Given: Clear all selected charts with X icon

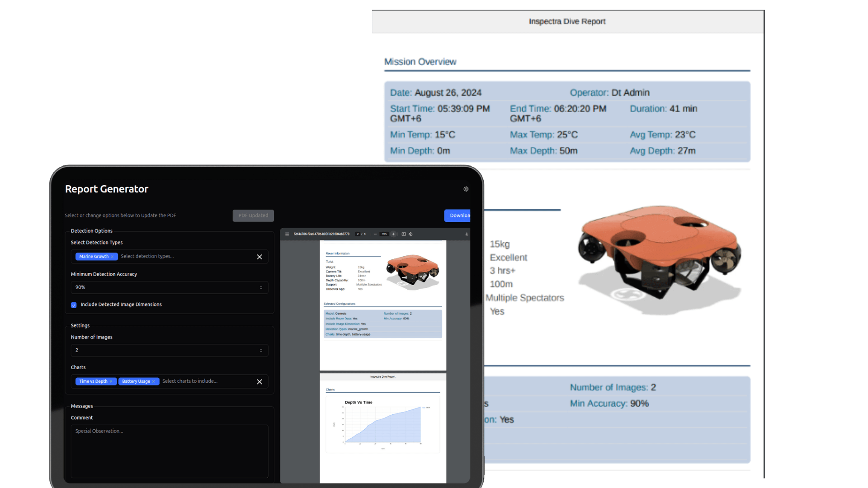Looking at the screenshot, I should [x=259, y=382].
